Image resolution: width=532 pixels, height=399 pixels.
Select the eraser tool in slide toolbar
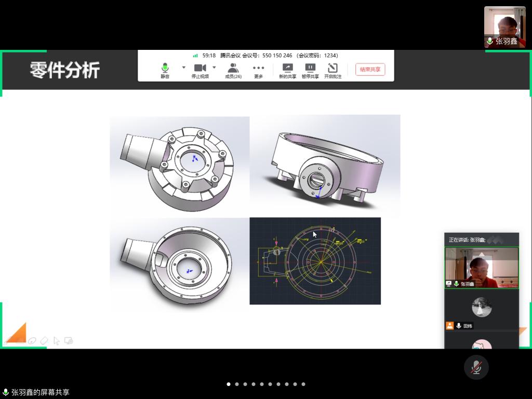tap(44, 341)
